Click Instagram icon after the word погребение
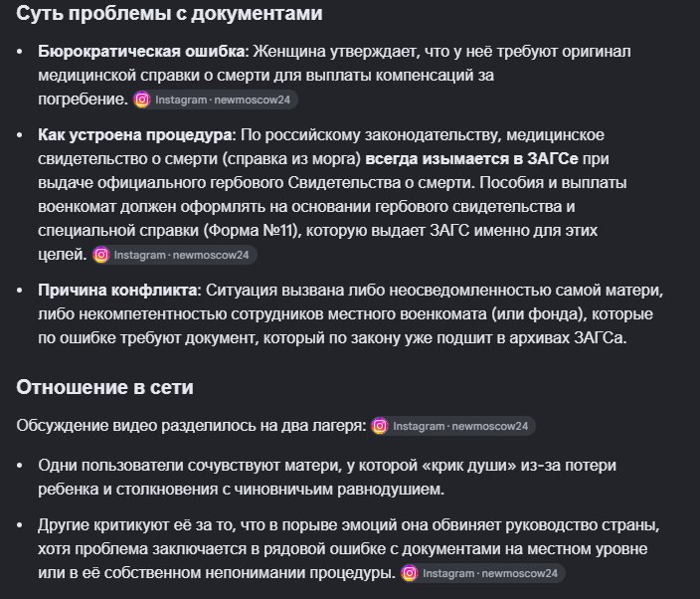 click(142, 100)
